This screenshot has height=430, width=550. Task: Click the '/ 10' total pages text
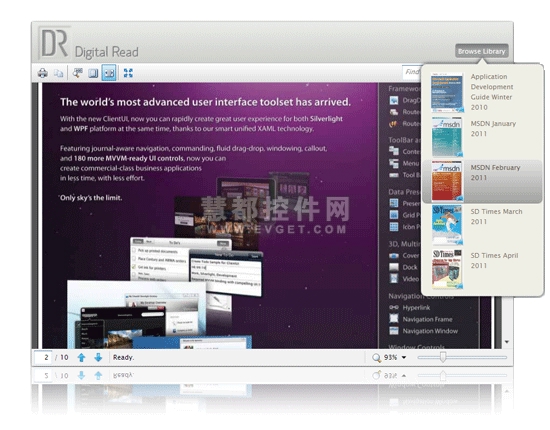62,357
